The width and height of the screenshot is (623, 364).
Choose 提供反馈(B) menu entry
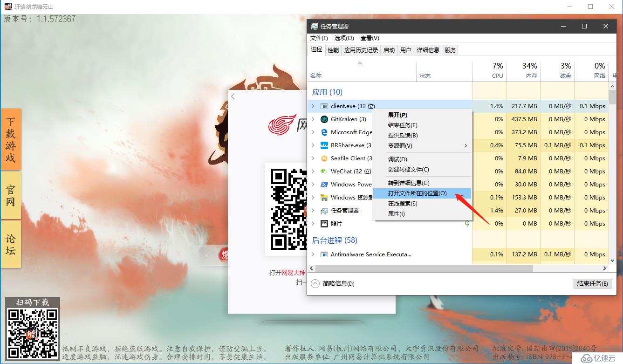(x=422, y=136)
